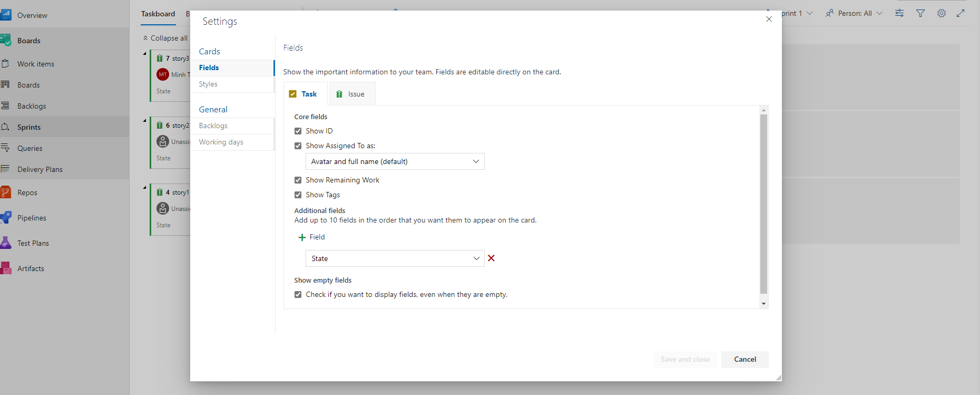Select Fields in settings menu
The image size is (980, 395).
coord(232,68)
